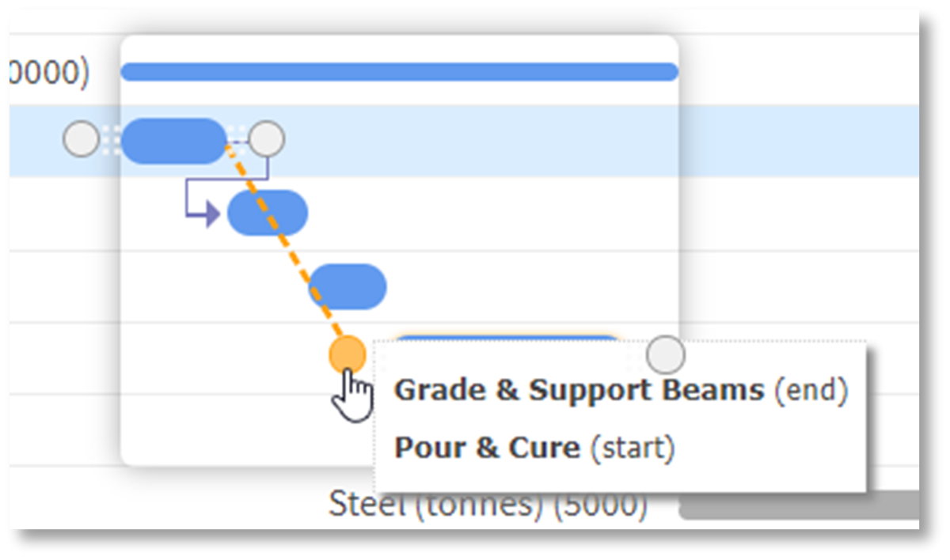
Task: Click the 'Steel (tonnes) (5000)' label
Action: tap(488, 504)
